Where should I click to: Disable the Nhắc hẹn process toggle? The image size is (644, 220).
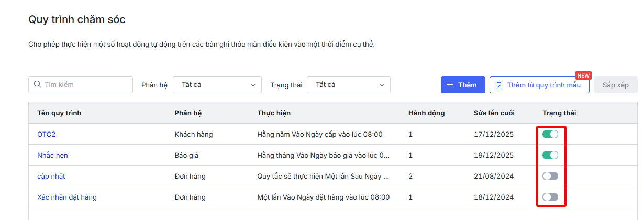pyautogui.click(x=550, y=155)
